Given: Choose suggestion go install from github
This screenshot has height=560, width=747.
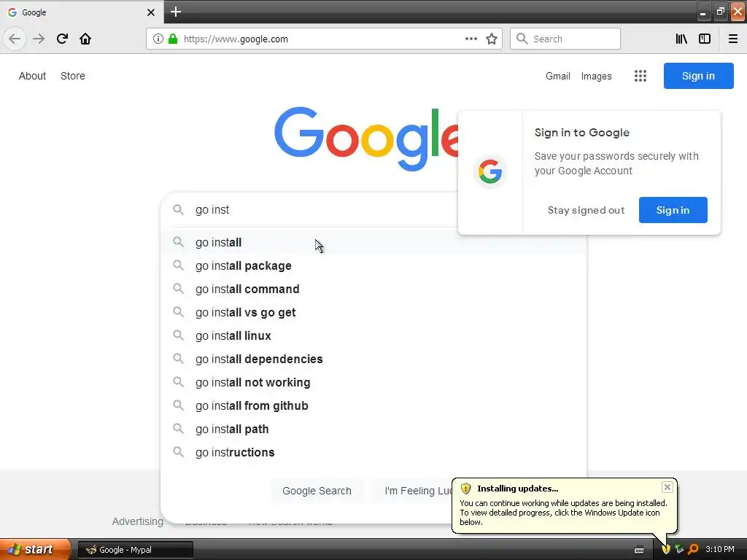Looking at the screenshot, I should point(373,405).
